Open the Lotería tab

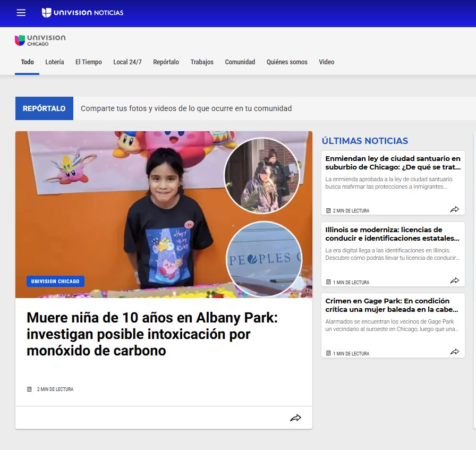(55, 62)
